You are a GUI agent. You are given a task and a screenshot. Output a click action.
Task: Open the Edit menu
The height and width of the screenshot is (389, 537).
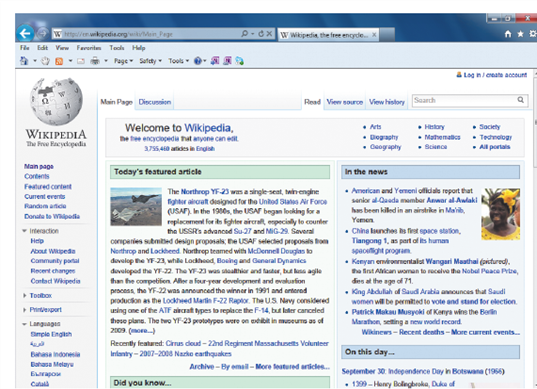point(42,48)
